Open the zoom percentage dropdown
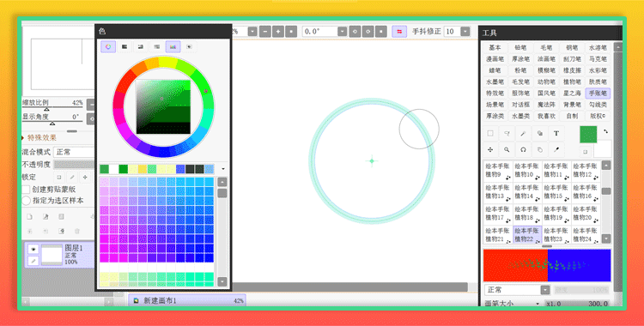The height and width of the screenshot is (326, 644). tap(252, 32)
